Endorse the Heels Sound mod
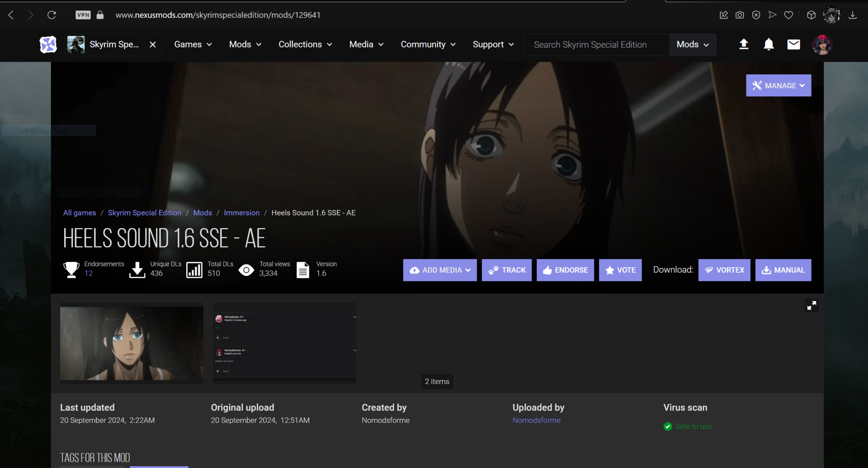 [x=565, y=270]
